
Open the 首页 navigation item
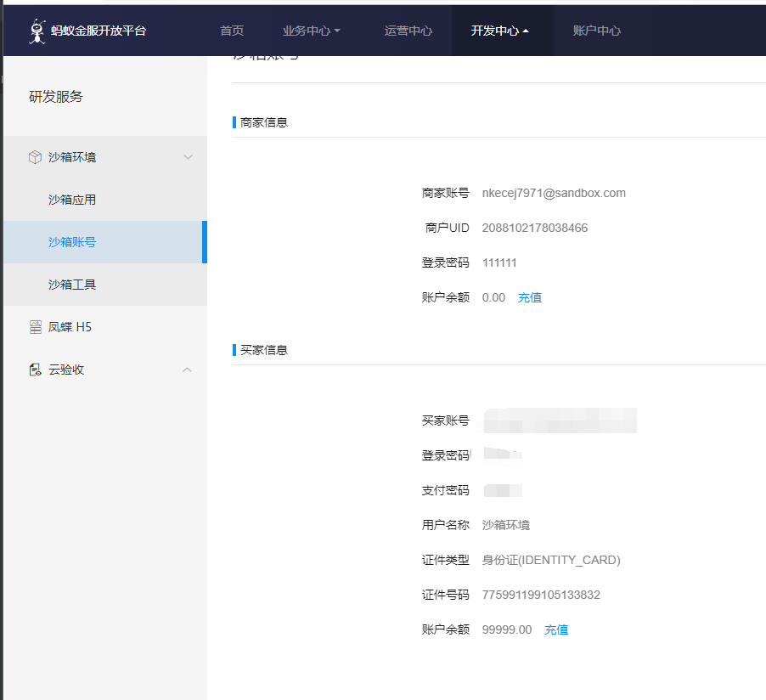232,31
